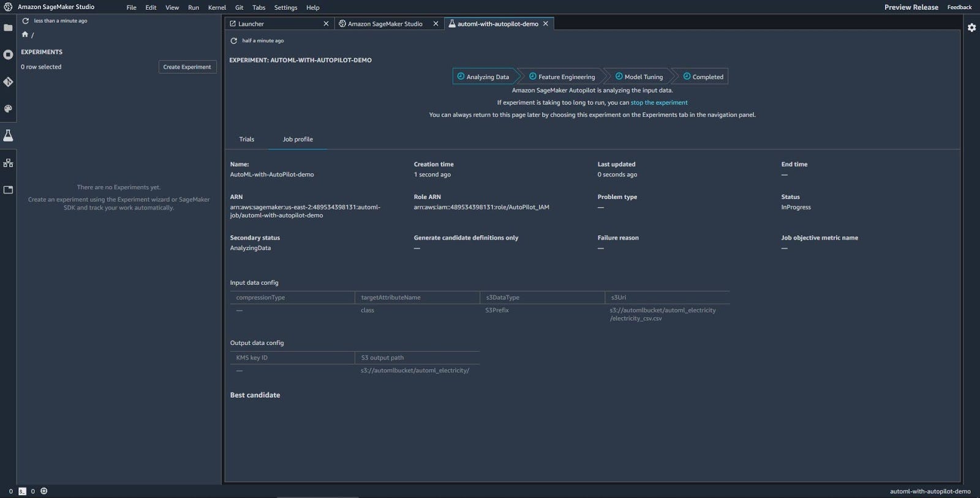Click the s3Uri column header
The height and width of the screenshot is (498, 980).
click(667, 297)
